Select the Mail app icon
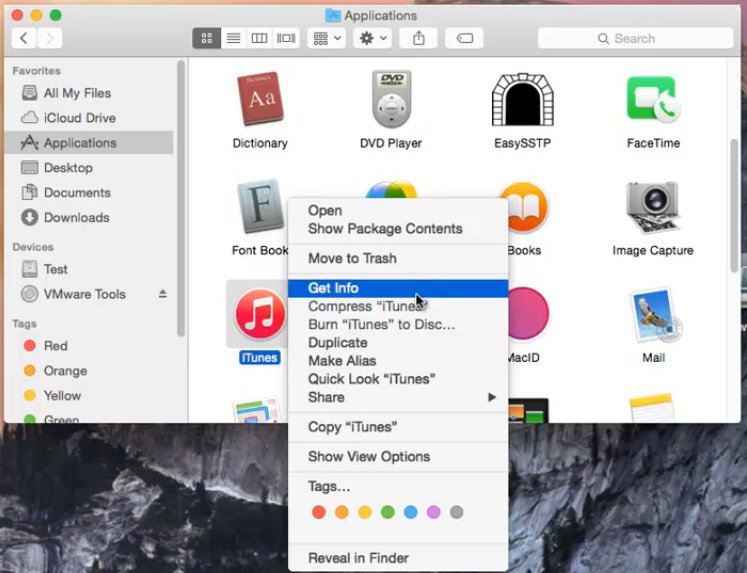The height and width of the screenshot is (573, 747). point(654,315)
